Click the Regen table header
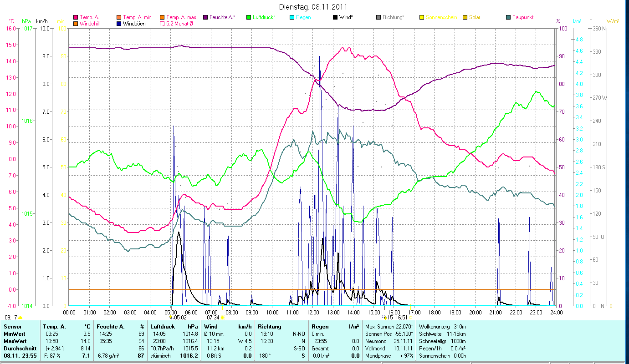629x364 pixels. tap(321, 327)
